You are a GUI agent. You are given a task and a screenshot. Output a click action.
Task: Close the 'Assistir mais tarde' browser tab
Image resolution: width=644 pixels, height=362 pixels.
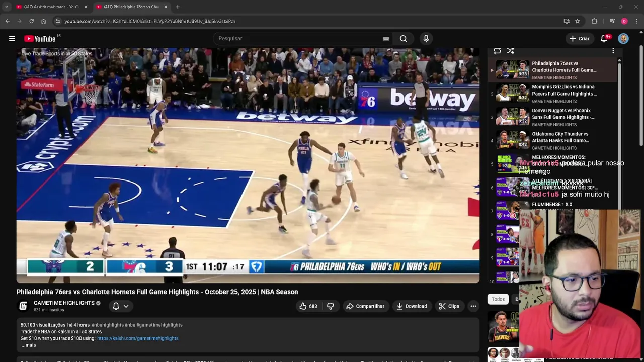click(x=86, y=7)
